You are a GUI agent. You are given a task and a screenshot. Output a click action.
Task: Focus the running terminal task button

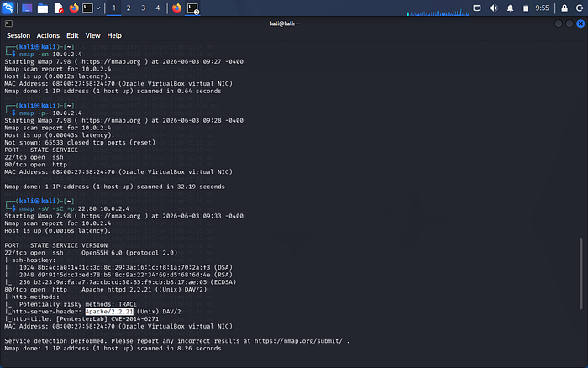(192, 8)
